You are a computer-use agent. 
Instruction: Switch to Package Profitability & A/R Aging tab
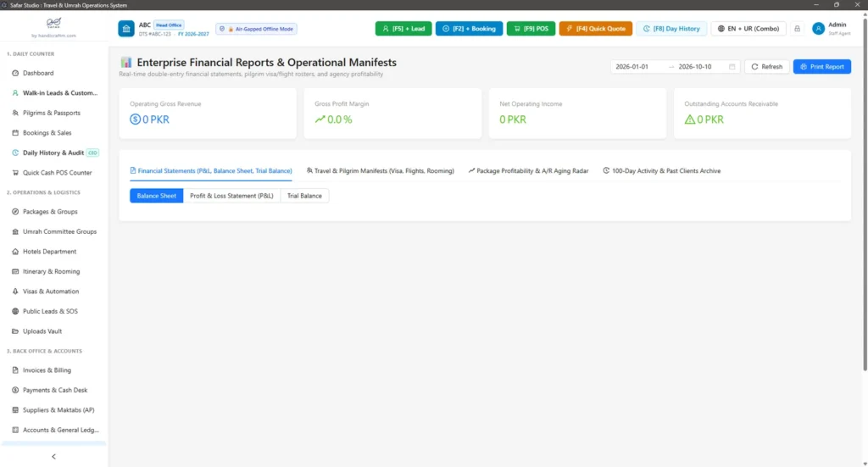pyautogui.click(x=529, y=171)
